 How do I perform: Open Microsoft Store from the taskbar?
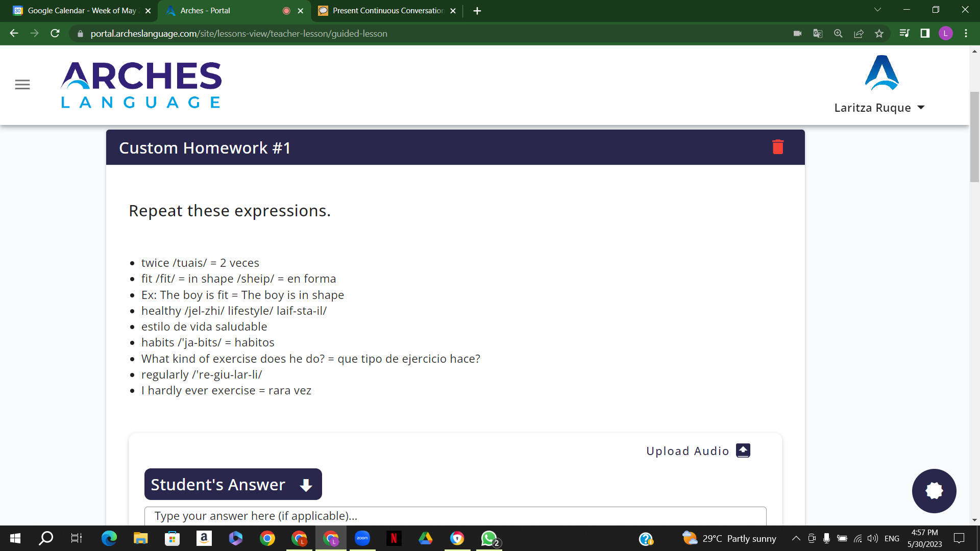click(172, 538)
